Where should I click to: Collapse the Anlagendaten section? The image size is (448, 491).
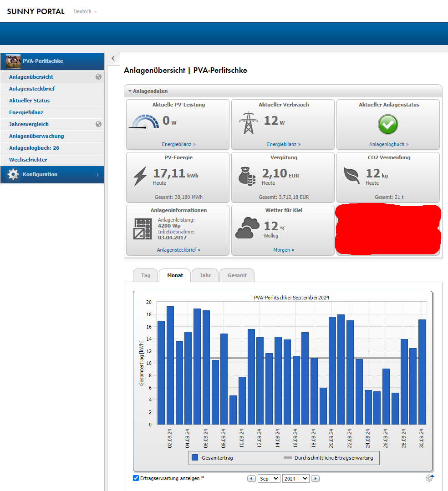(x=130, y=91)
